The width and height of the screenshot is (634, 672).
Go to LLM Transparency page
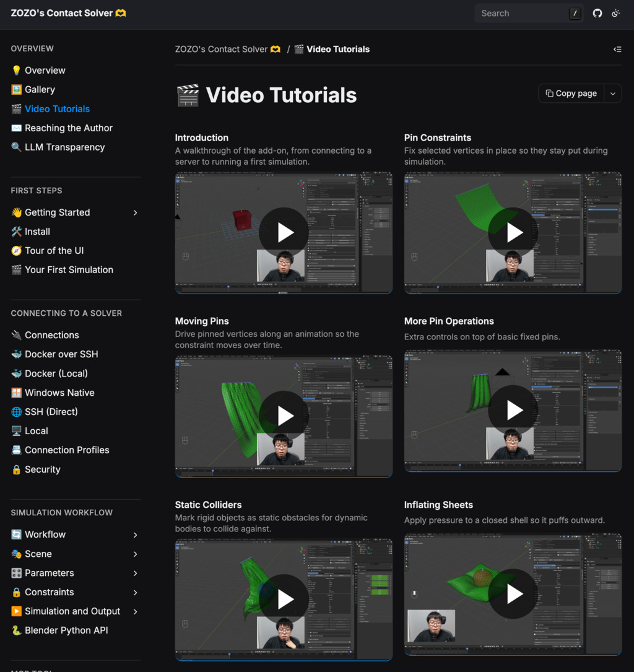64,147
